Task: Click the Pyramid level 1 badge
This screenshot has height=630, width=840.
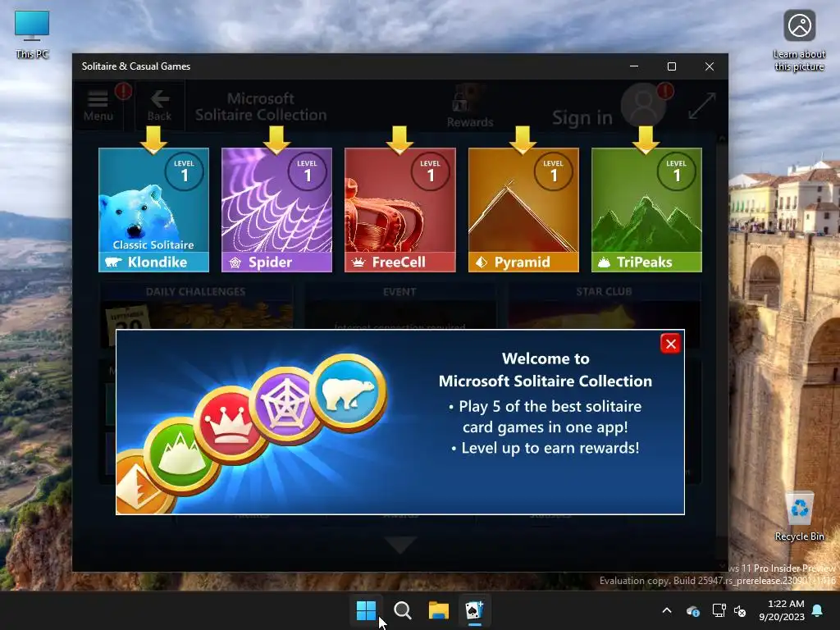Action: click(554, 171)
